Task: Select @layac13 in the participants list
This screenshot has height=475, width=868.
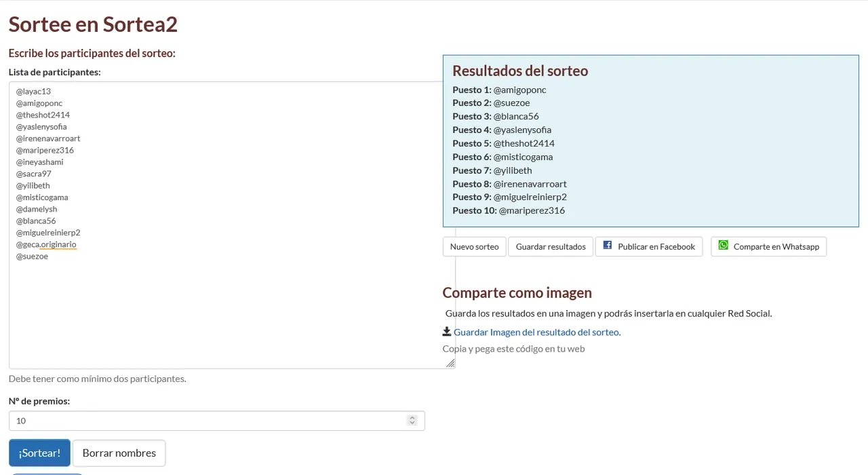Action: point(33,91)
